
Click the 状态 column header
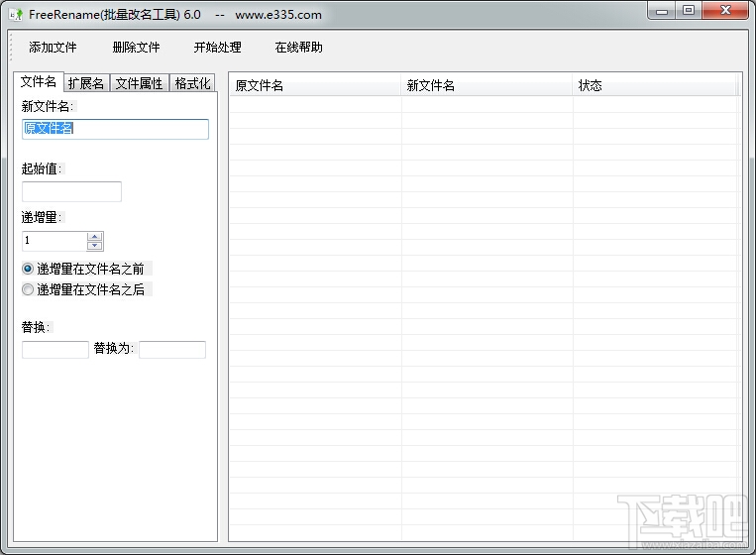[x=654, y=85]
